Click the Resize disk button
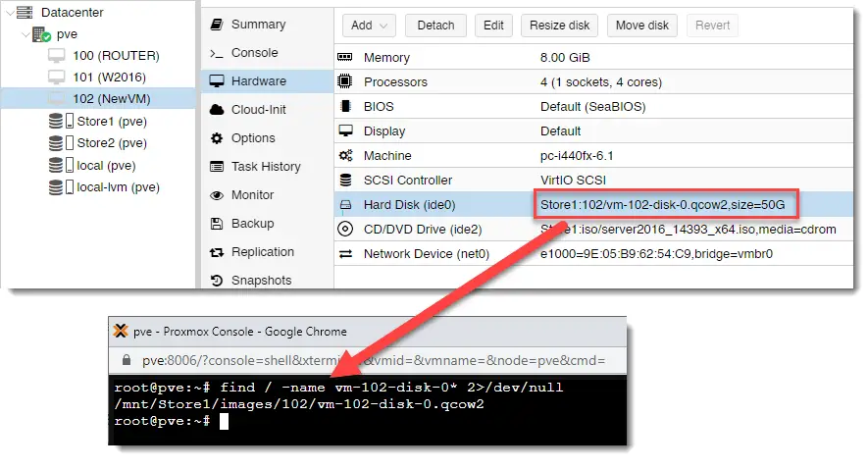Viewport: 868px width, 469px height. 559,26
